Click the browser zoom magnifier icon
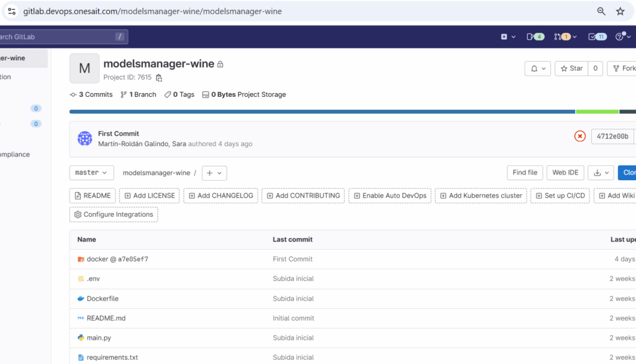This screenshot has height=364, width=636. coord(601,11)
